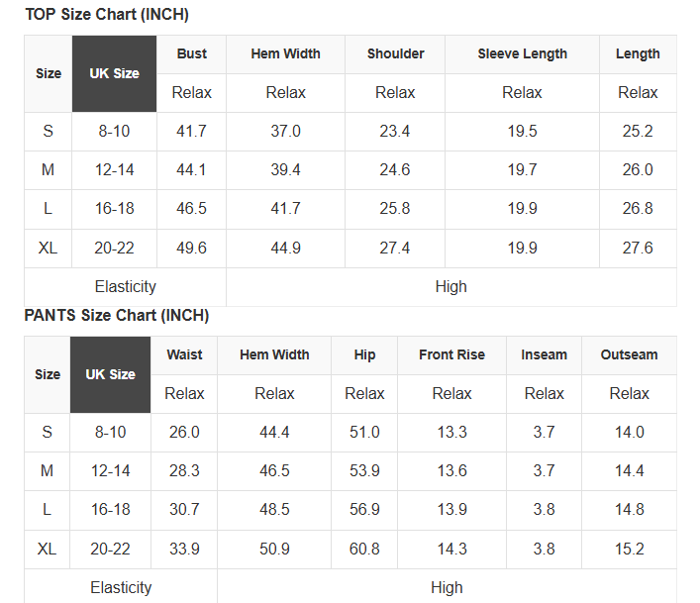700x603 pixels.
Task: Click the High elasticity value in TOP chart
Action: (x=450, y=286)
